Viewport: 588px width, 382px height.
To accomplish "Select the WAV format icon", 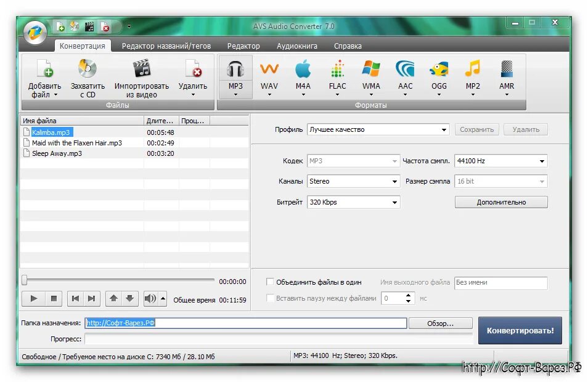I will pos(269,69).
